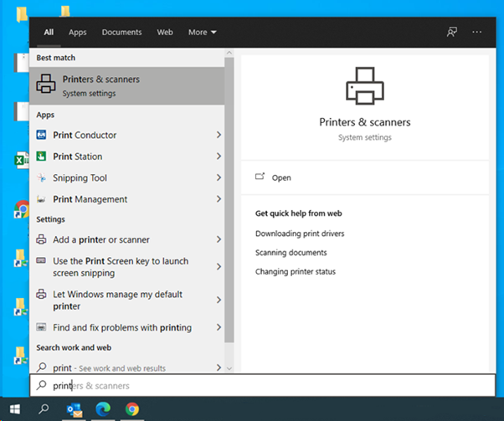This screenshot has height=421, width=504.
Task: Click the results list scrollbar thumb
Action: [229, 200]
